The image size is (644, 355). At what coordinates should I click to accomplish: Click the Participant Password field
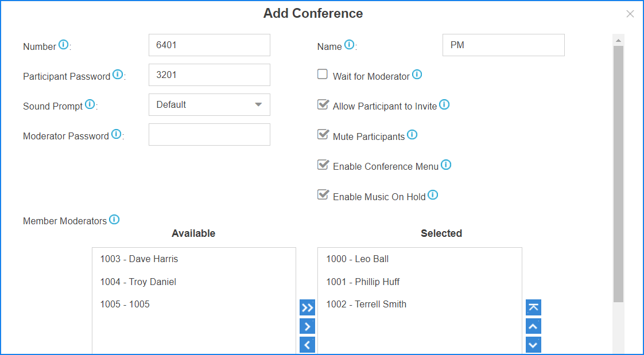(210, 75)
